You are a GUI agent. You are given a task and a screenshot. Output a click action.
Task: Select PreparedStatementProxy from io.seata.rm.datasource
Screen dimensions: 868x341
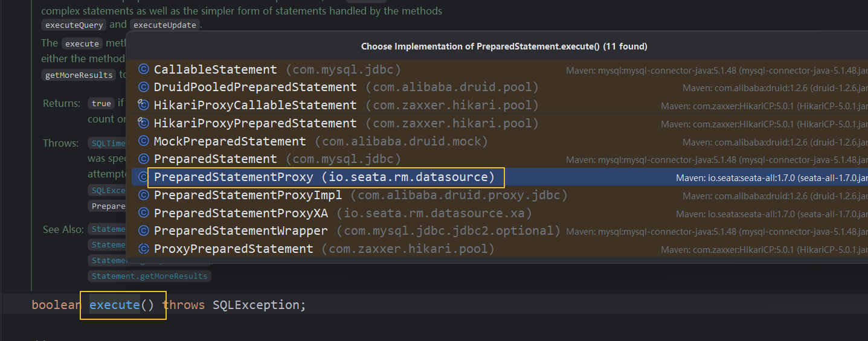click(324, 177)
